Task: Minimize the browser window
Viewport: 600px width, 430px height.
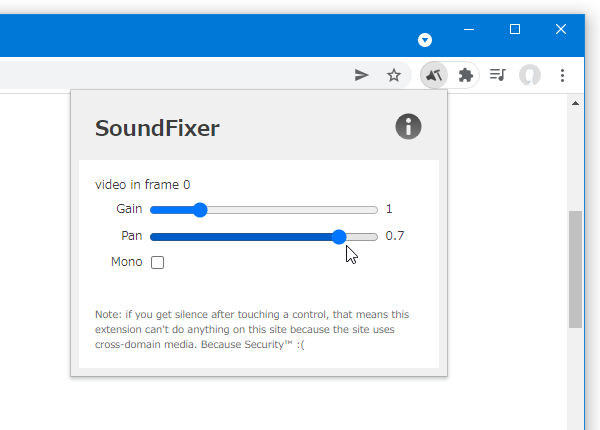Action: click(x=469, y=29)
